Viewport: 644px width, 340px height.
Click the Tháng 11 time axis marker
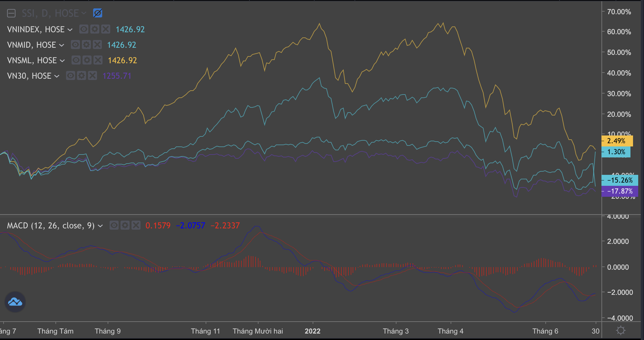[x=205, y=331]
